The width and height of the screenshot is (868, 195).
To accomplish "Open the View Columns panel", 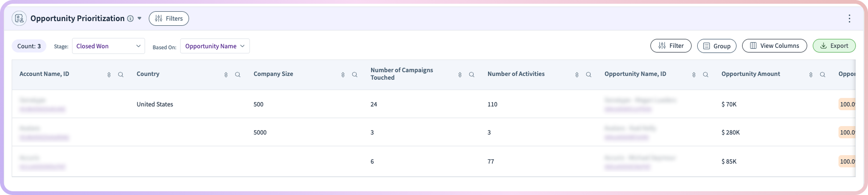I will click(774, 46).
